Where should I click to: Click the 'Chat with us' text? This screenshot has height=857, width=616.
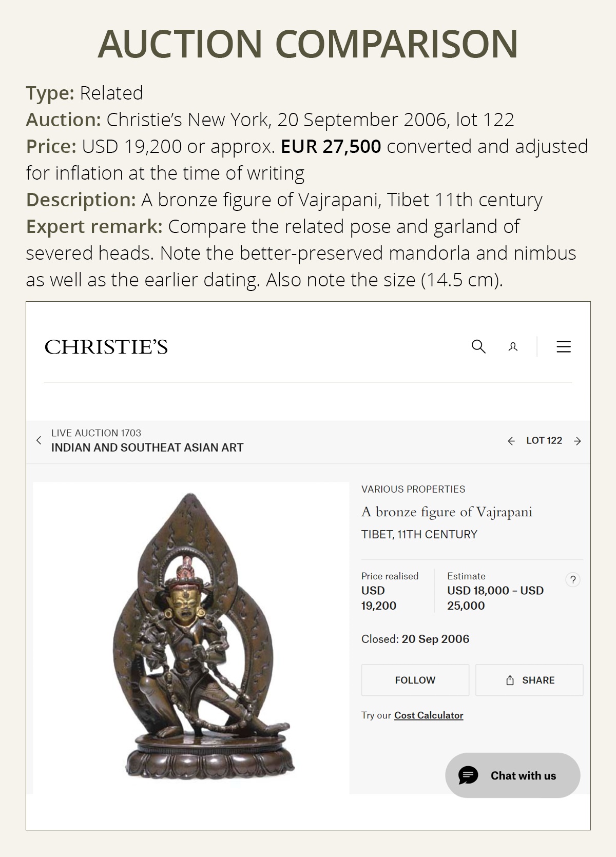coord(523,776)
